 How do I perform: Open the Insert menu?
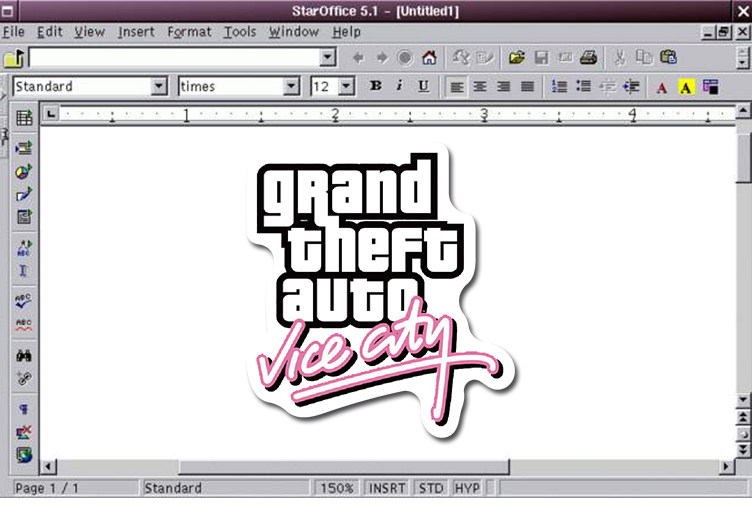137,32
